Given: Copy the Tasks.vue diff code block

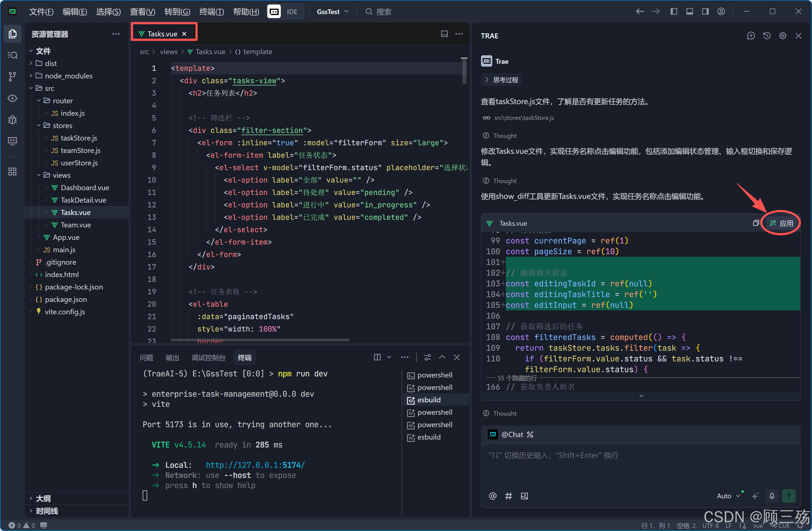Looking at the screenshot, I should (756, 223).
